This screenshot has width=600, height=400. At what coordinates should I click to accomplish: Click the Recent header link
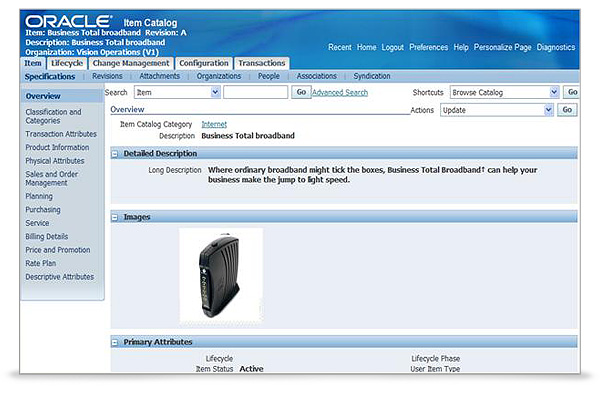340,47
